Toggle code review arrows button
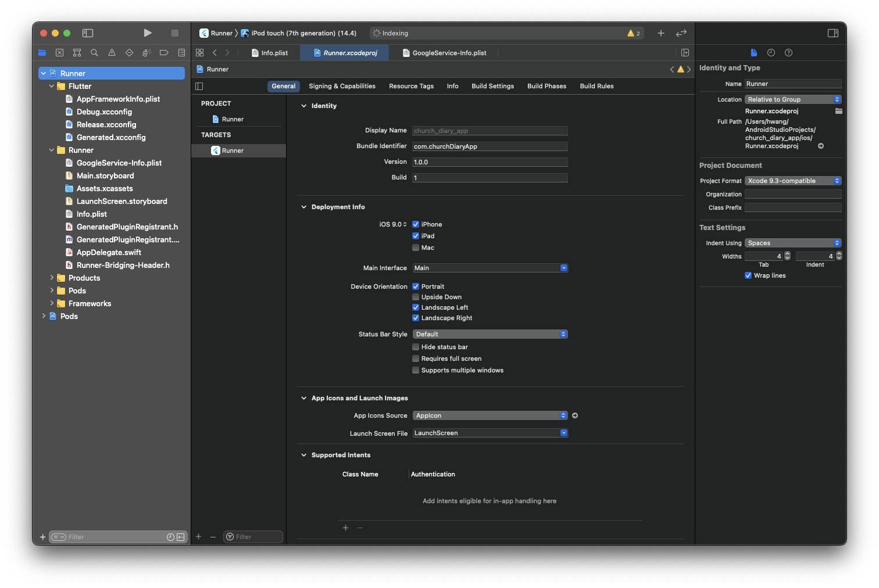879x588 pixels. click(681, 33)
